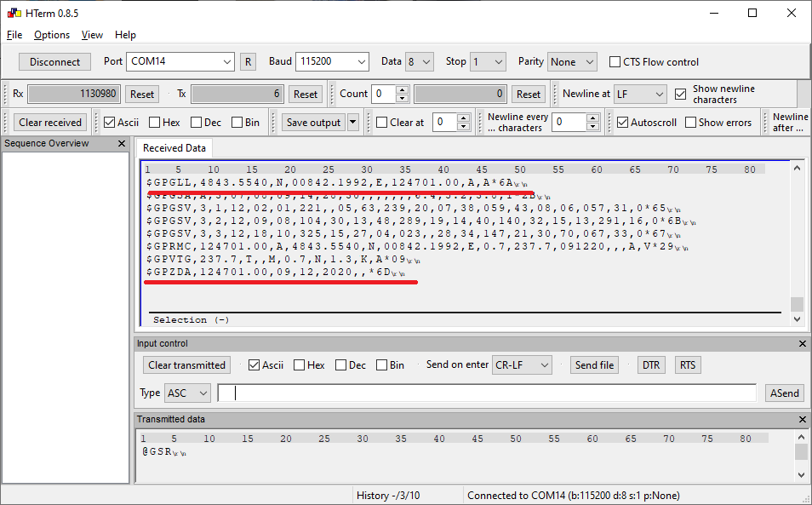The image size is (812, 505).
Task: Click the HTerm application icon in title bar
Action: tap(11, 13)
